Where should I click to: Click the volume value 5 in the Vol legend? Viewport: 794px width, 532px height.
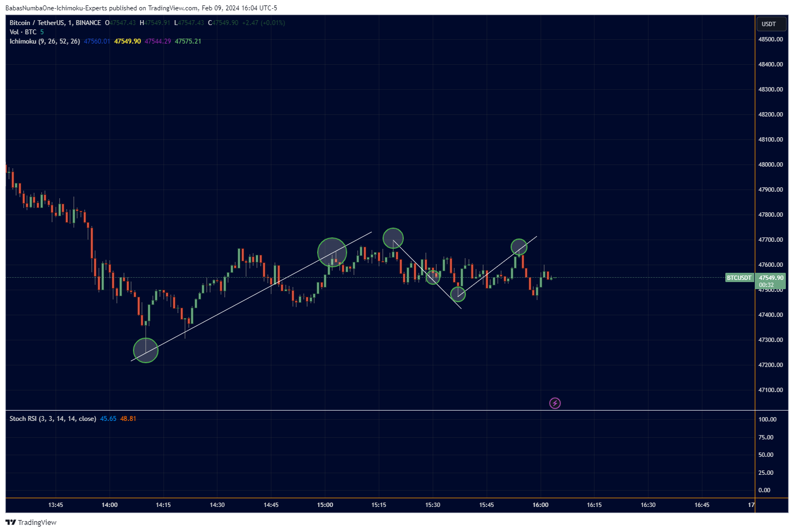pos(42,32)
